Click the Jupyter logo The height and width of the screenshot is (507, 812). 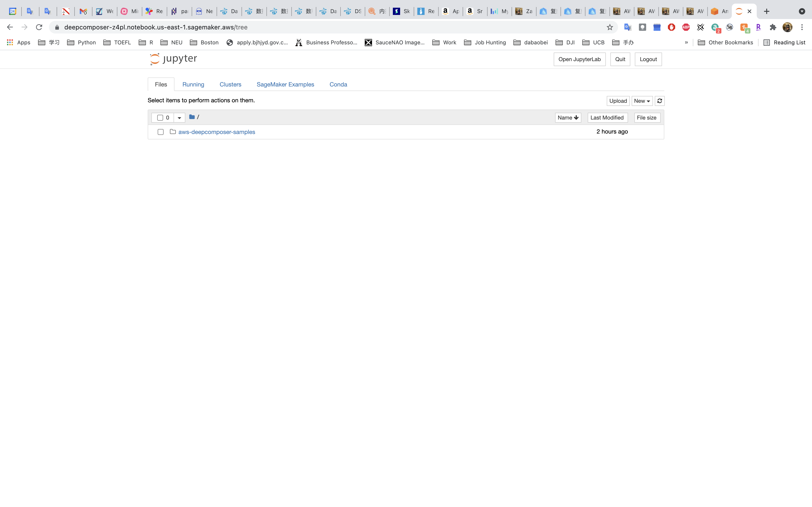[174, 59]
